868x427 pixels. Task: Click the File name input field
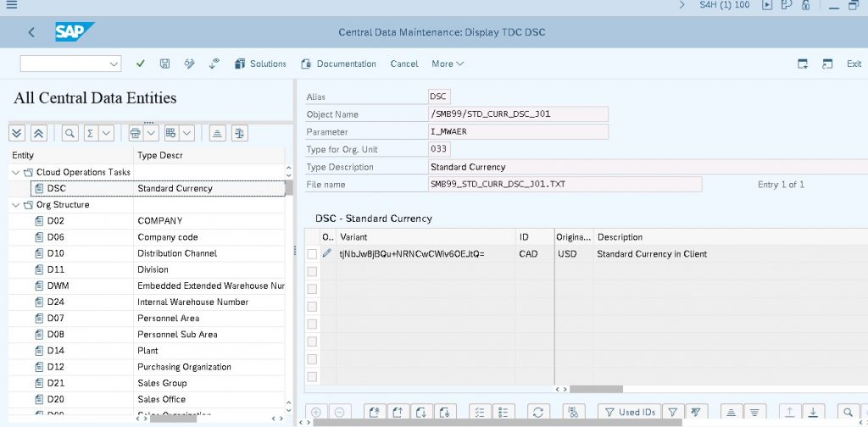click(x=565, y=184)
